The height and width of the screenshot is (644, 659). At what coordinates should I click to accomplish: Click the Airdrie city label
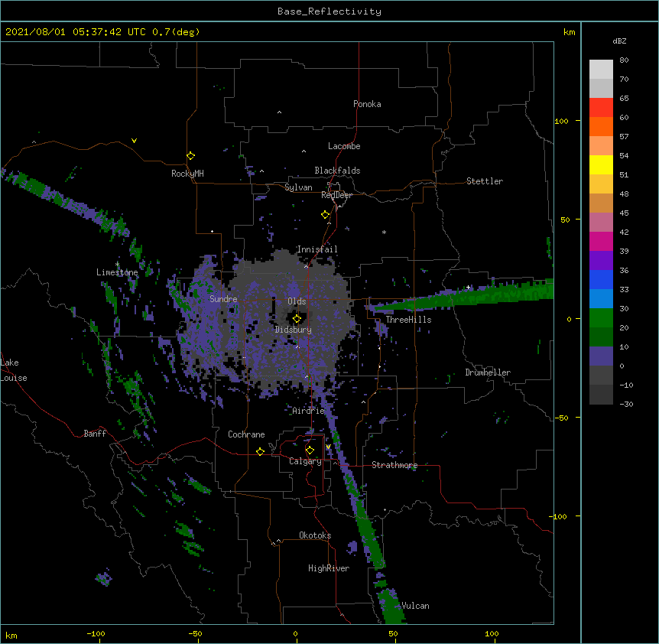(308, 411)
